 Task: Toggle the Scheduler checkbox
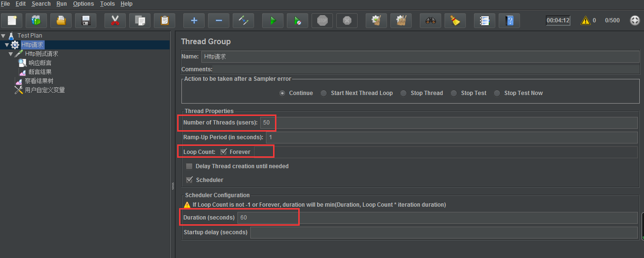pos(189,180)
